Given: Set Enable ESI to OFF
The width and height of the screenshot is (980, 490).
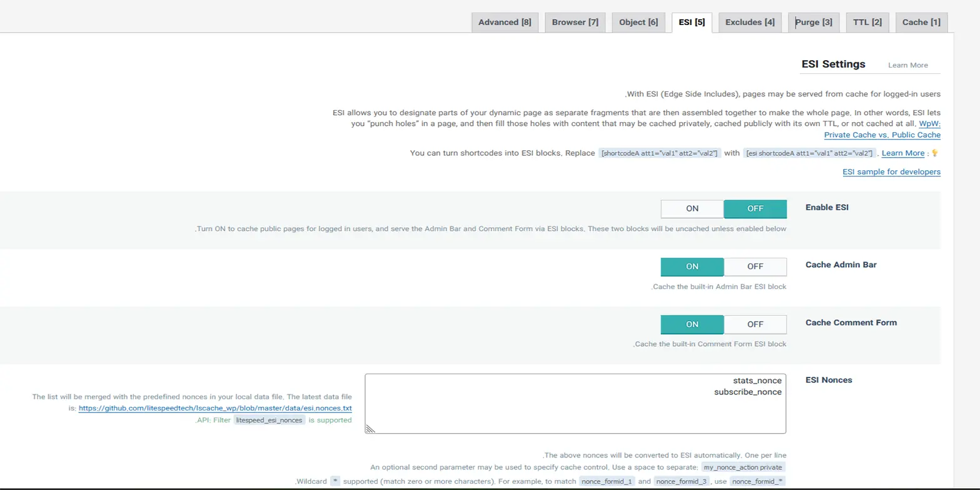Looking at the screenshot, I should coord(755,208).
